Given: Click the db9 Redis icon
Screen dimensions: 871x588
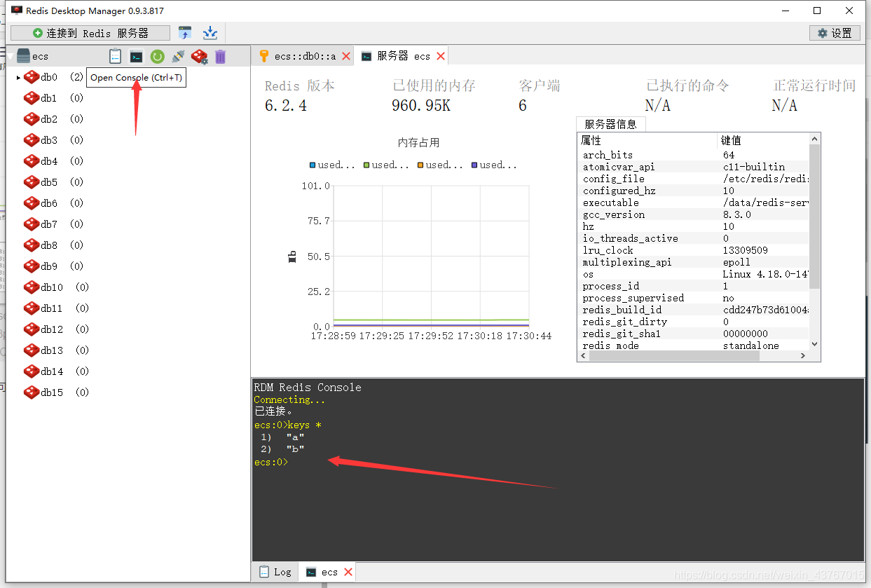Looking at the screenshot, I should (x=32, y=266).
